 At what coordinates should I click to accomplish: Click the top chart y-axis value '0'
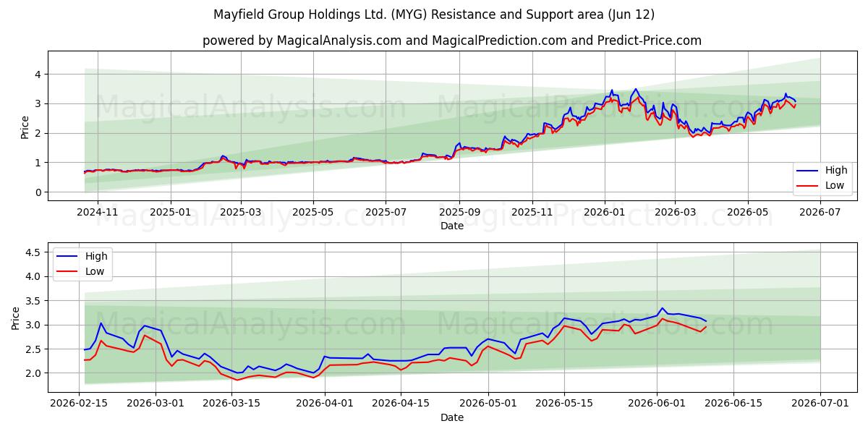[38, 192]
